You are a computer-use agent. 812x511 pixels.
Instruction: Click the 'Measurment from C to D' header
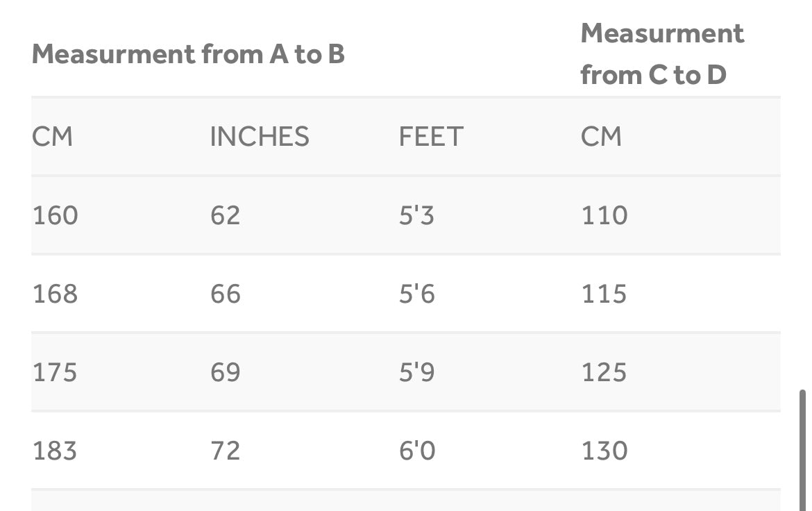click(662, 54)
